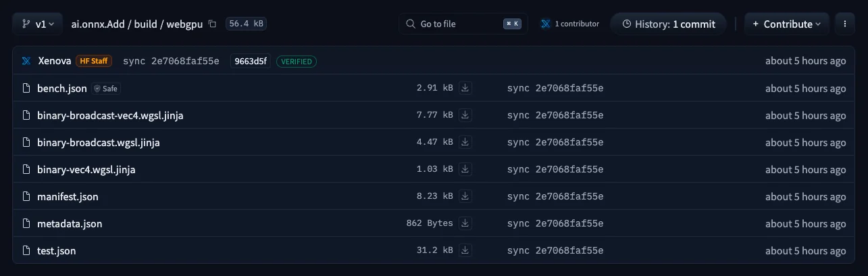
Task: Click the file icon beside test.json
Action: pyautogui.click(x=27, y=250)
